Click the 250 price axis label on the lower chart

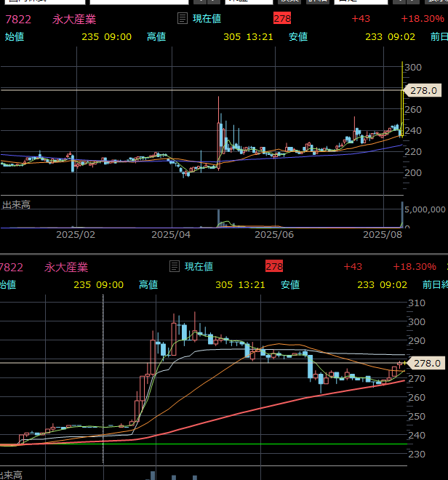click(x=417, y=416)
